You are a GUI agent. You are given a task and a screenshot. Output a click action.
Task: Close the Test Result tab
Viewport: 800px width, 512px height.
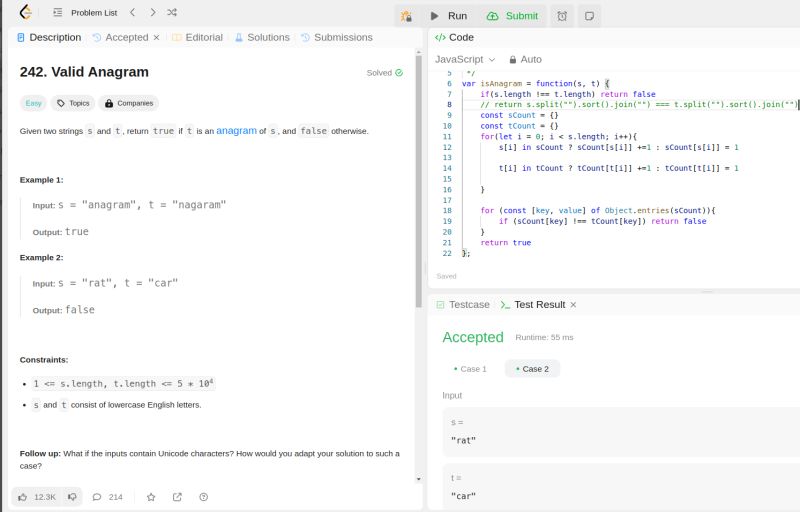tap(573, 304)
